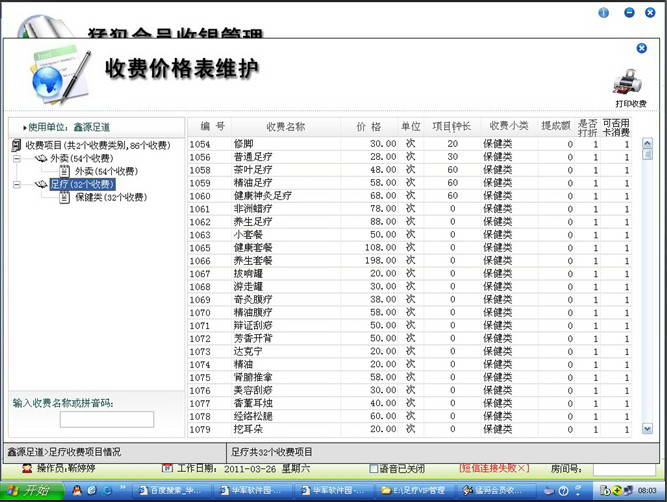Open the 百度搜索 taskbar window
This screenshot has width=667, height=502.
pyautogui.click(x=170, y=491)
